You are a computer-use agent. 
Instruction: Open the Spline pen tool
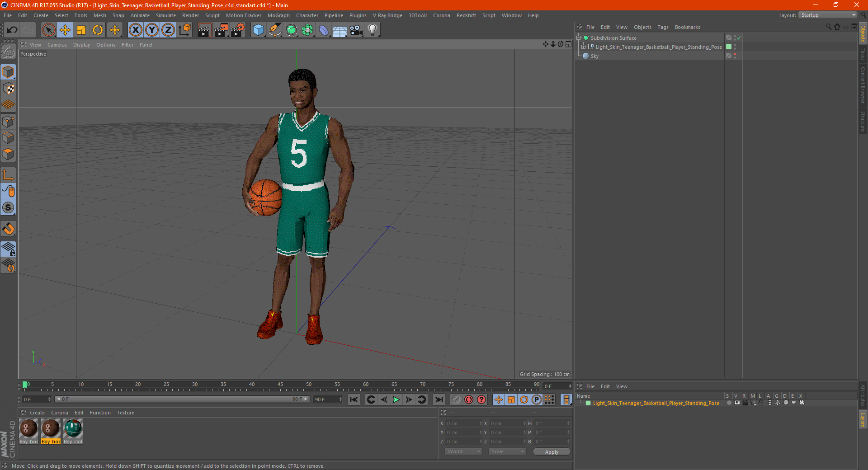point(274,30)
